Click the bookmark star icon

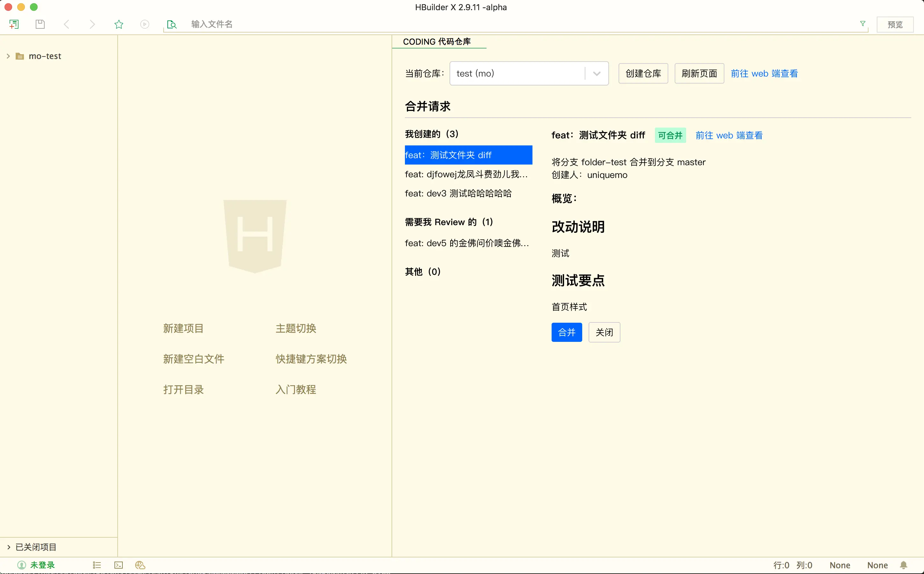119,24
